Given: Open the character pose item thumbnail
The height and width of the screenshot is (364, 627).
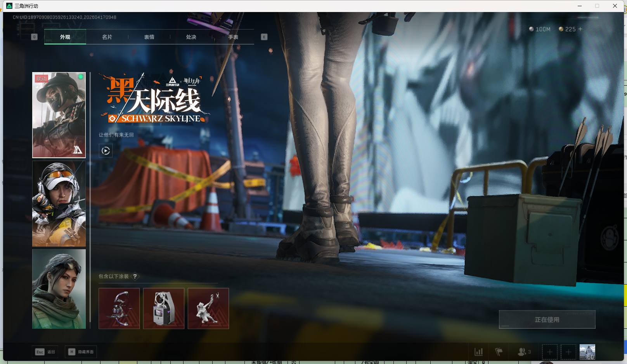Looking at the screenshot, I should point(208,309).
